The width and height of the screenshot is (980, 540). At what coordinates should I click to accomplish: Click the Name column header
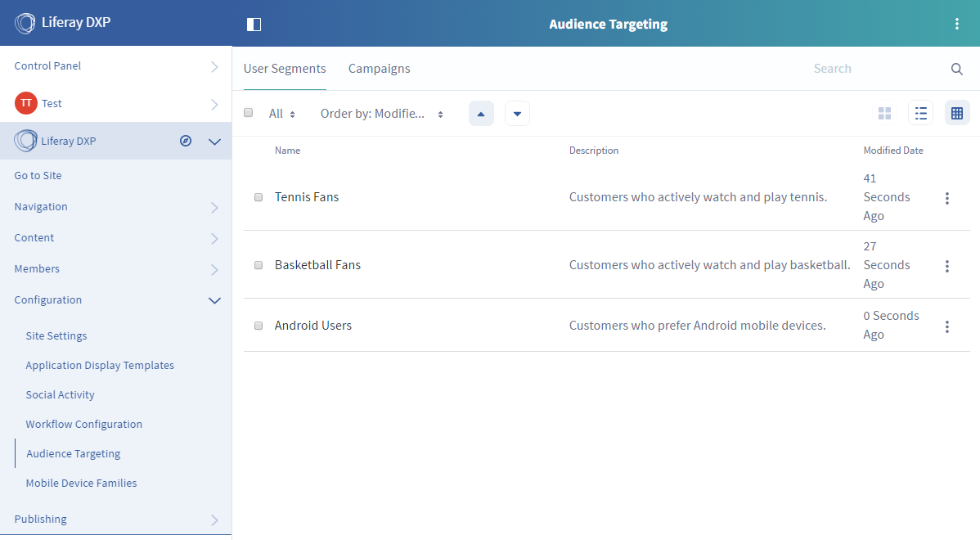tap(287, 151)
